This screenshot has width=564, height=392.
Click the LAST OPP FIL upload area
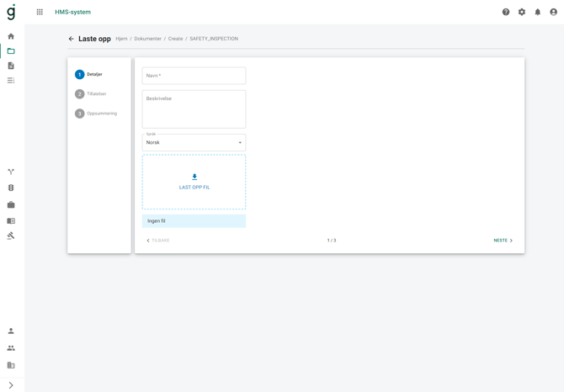point(194,182)
